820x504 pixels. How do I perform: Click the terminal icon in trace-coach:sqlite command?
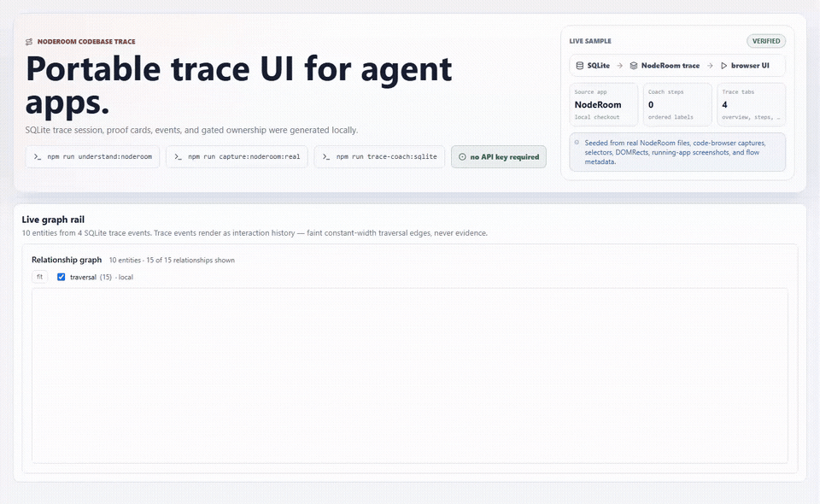[x=326, y=157]
